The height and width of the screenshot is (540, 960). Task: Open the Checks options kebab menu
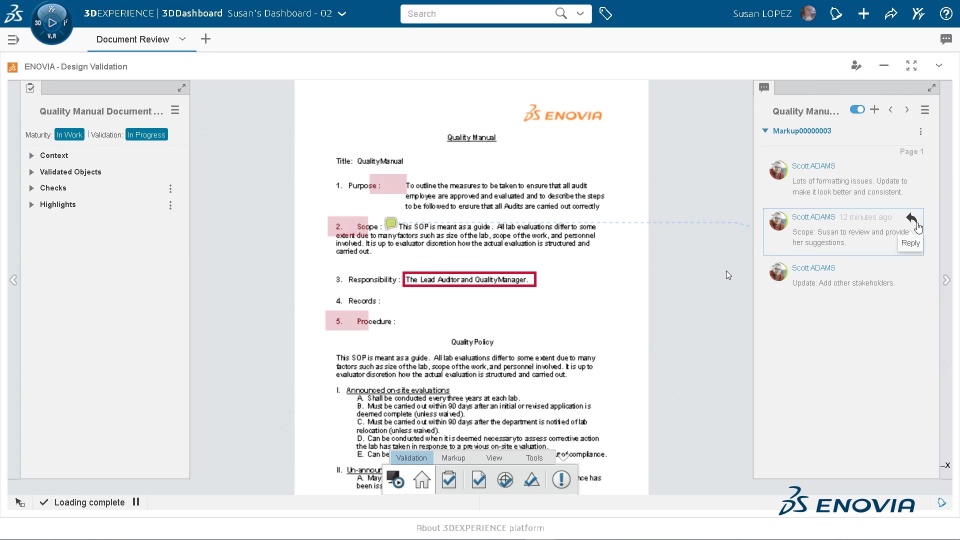point(170,189)
